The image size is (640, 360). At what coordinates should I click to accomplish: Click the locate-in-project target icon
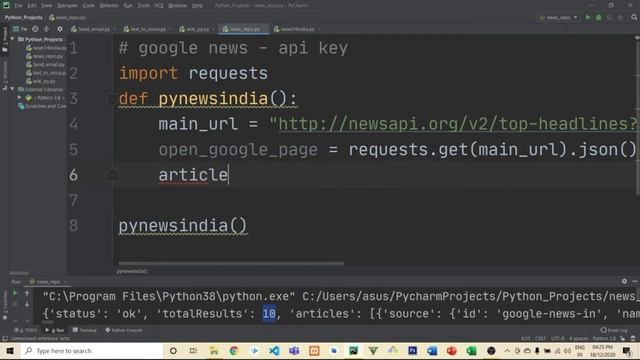click(36, 29)
